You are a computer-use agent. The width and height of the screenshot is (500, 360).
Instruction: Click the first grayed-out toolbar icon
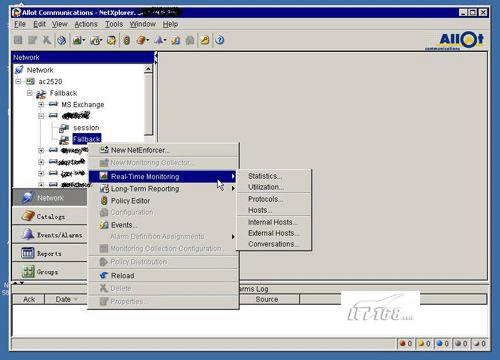(x=18, y=40)
